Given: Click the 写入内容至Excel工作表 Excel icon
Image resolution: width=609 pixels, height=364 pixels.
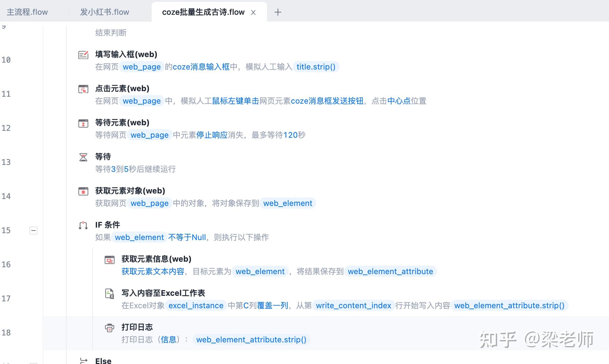Looking at the screenshot, I should (110, 293).
